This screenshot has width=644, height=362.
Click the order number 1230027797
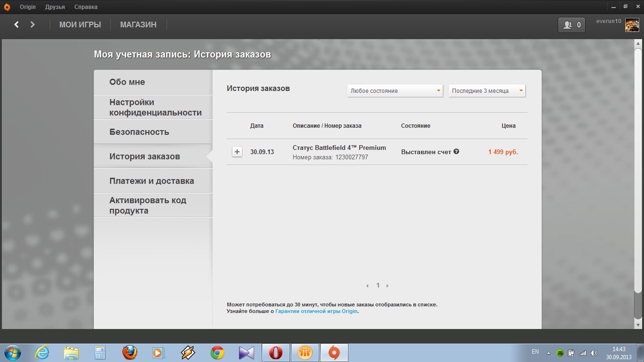(352, 157)
